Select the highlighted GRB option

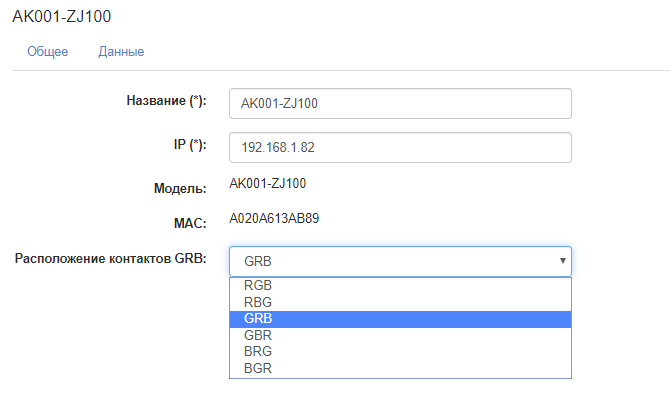pyautogui.click(x=258, y=319)
